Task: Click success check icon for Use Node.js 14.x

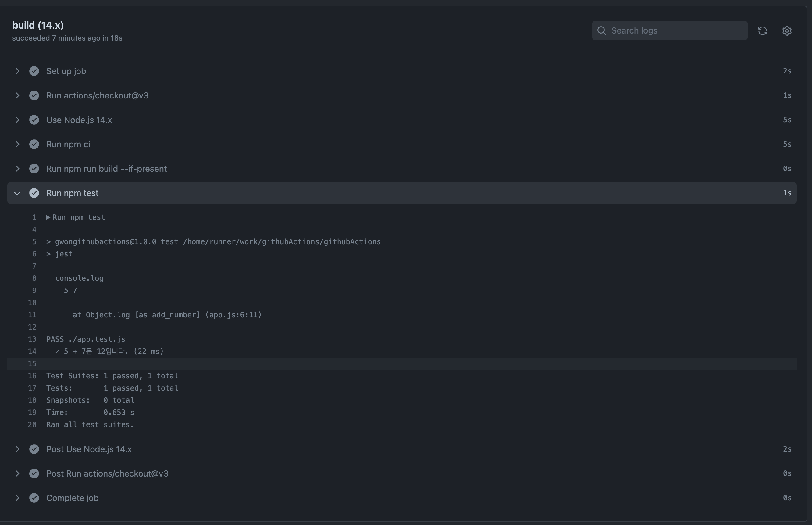Action: (34, 120)
